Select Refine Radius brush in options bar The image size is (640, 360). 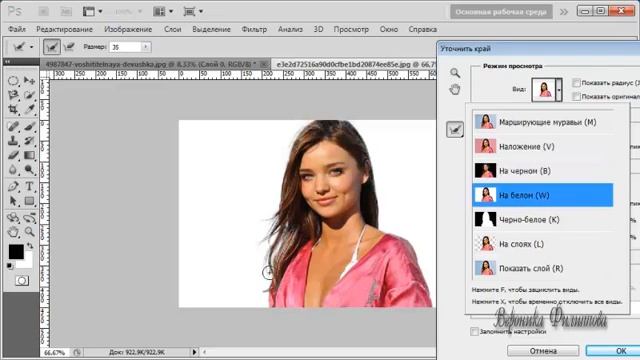coord(52,47)
